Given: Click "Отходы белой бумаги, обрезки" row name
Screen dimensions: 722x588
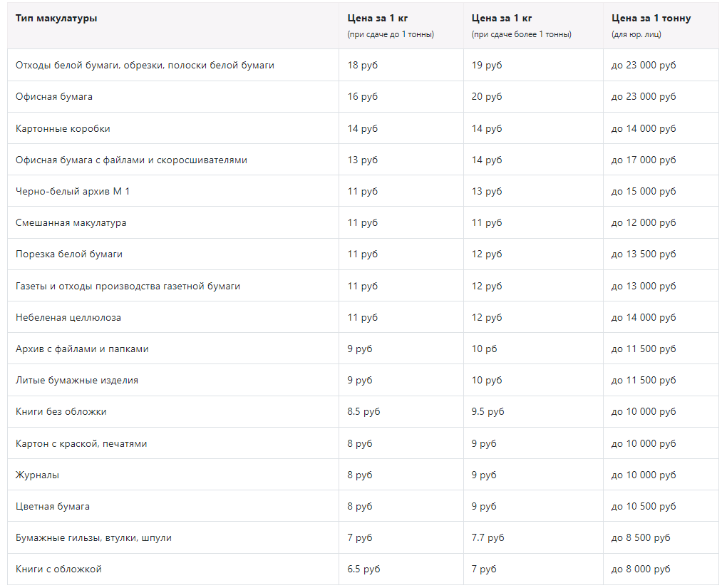Looking at the screenshot, I should [x=145, y=65].
